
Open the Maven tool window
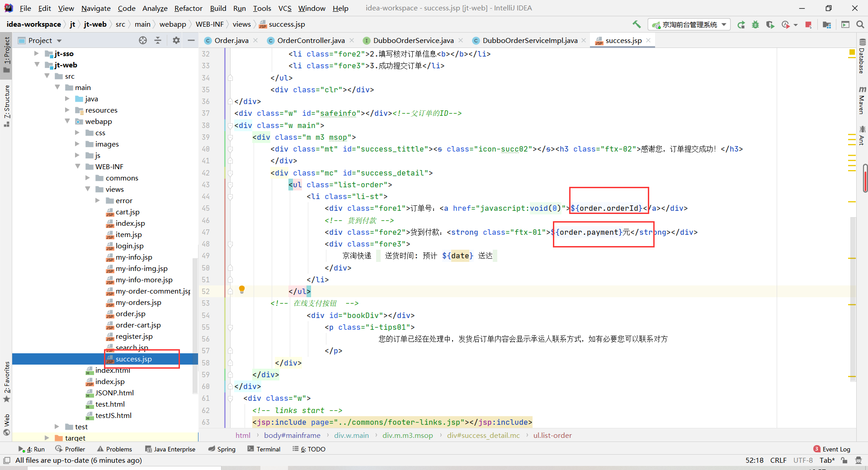point(862,100)
